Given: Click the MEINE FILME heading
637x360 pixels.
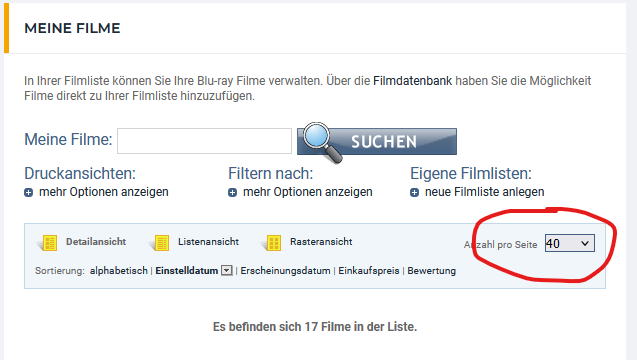Looking at the screenshot, I should [72, 28].
